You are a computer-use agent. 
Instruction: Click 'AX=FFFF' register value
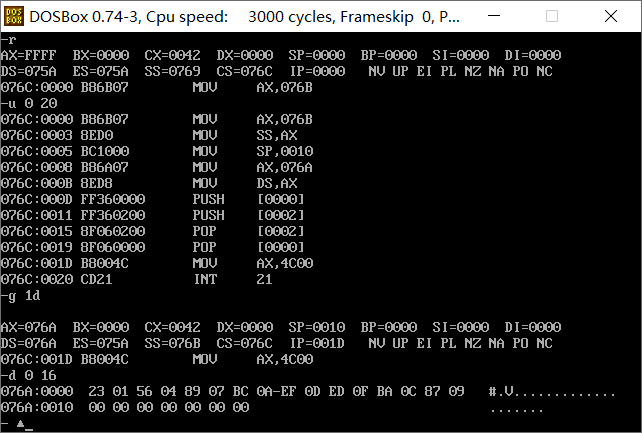click(29, 55)
